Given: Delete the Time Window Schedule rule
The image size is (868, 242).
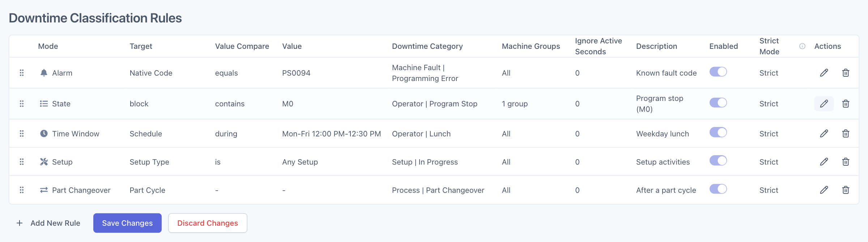Looking at the screenshot, I should pyautogui.click(x=846, y=133).
